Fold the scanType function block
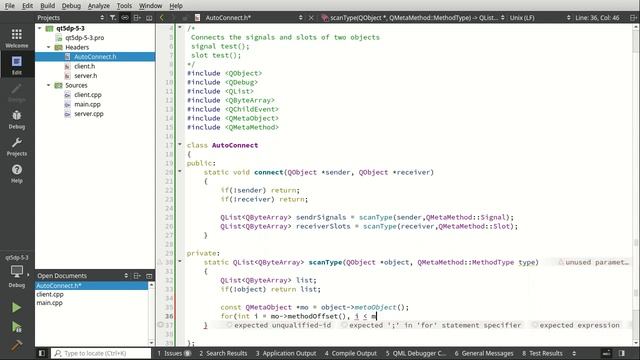Viewport: 640px width, 360px height. click(x=180, y=261)
